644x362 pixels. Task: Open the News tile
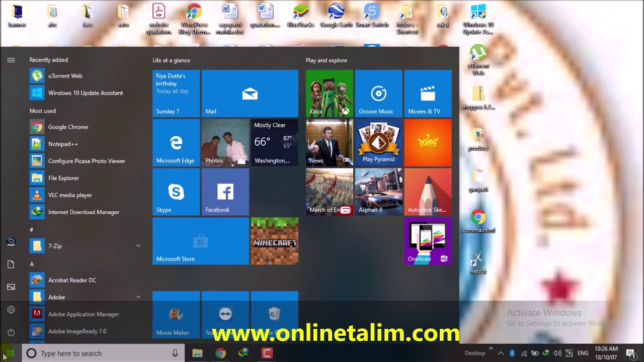tap(330, 143)
